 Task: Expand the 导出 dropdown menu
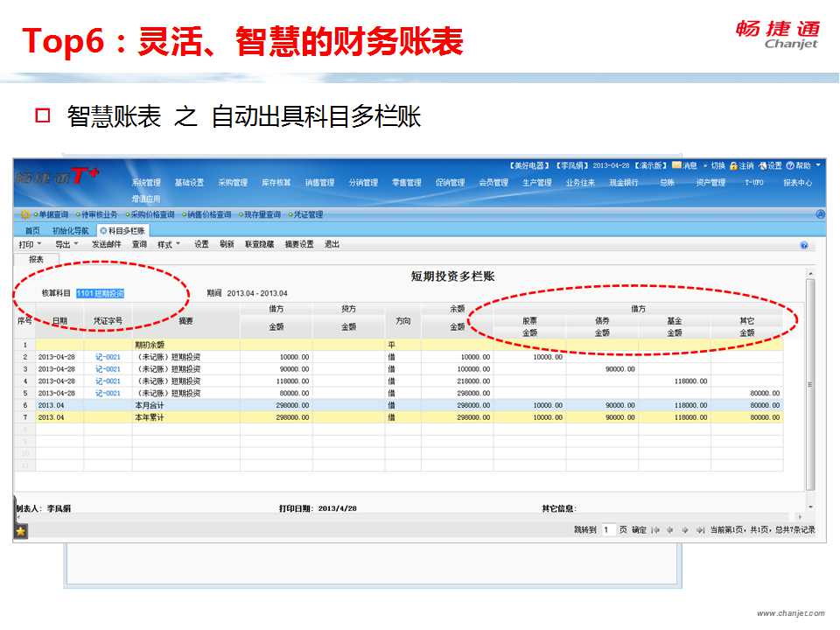(66, 245)
